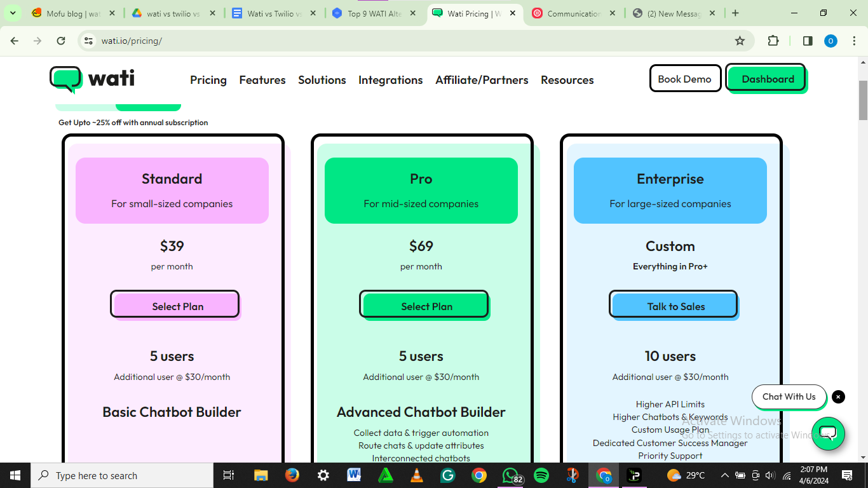The image size is (868, 488).
Task: Click the Book Demo button
Action: [x=685, y=79]
